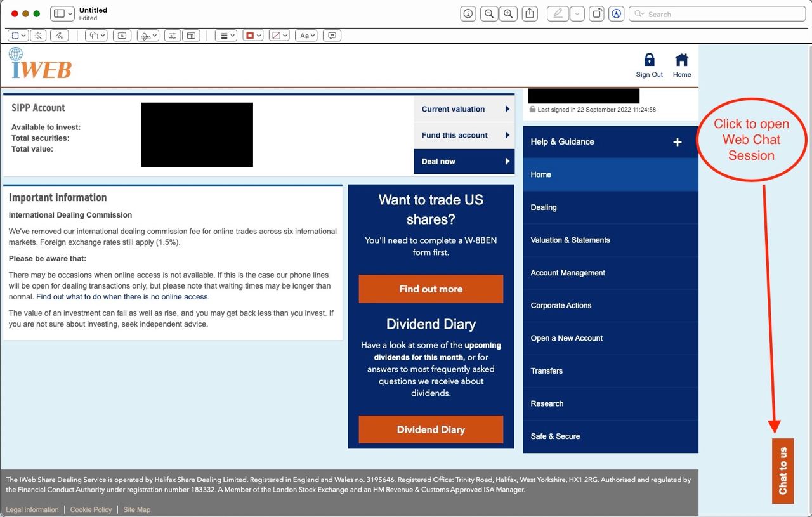
Task: Open Corporate Actions menu item
Action: [x=610, y=305]
